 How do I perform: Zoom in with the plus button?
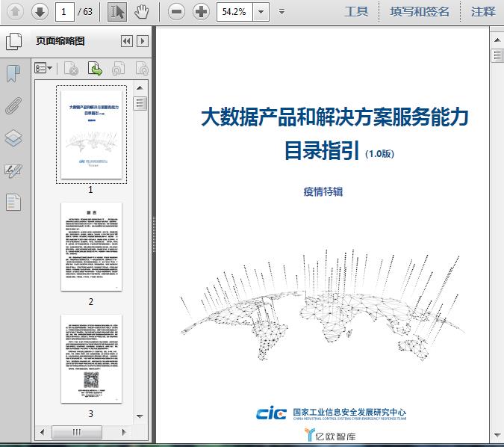click(x=201, y=11)
